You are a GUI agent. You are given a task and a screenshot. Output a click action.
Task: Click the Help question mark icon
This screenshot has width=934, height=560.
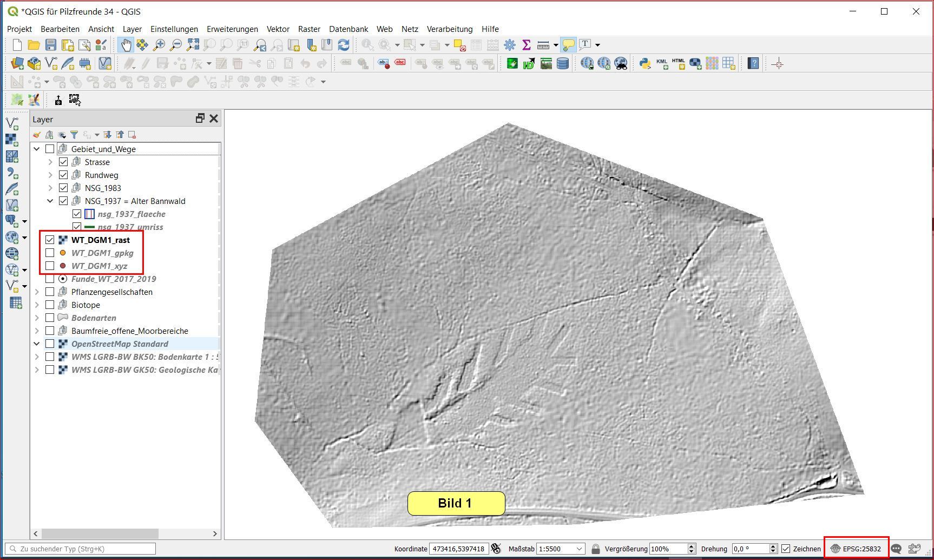[753, 63]
